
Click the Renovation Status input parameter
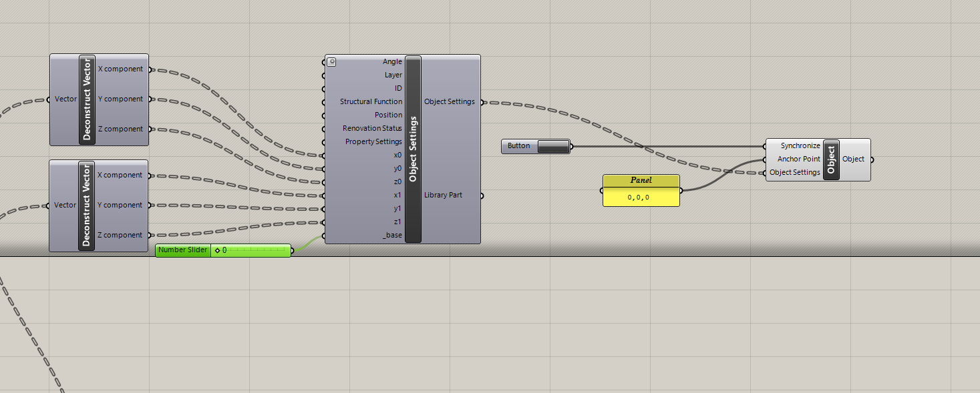pyautogui.click(x=372, y=129)
